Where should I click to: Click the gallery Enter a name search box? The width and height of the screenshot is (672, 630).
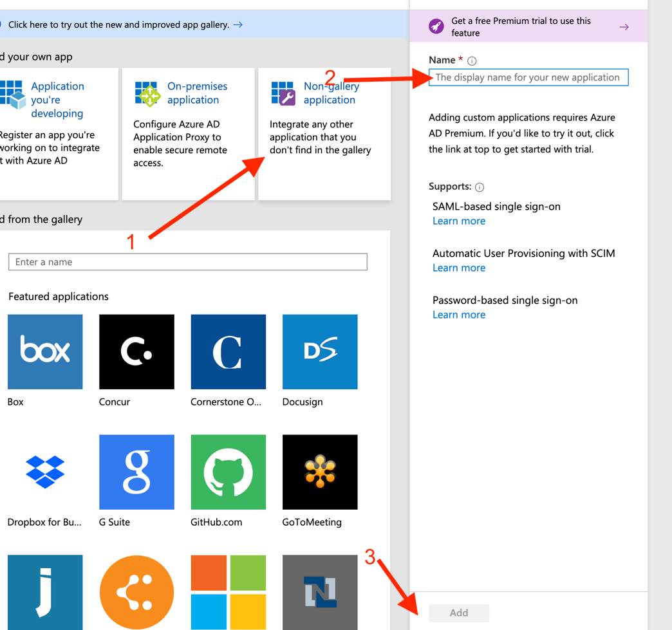coord(188,262)
